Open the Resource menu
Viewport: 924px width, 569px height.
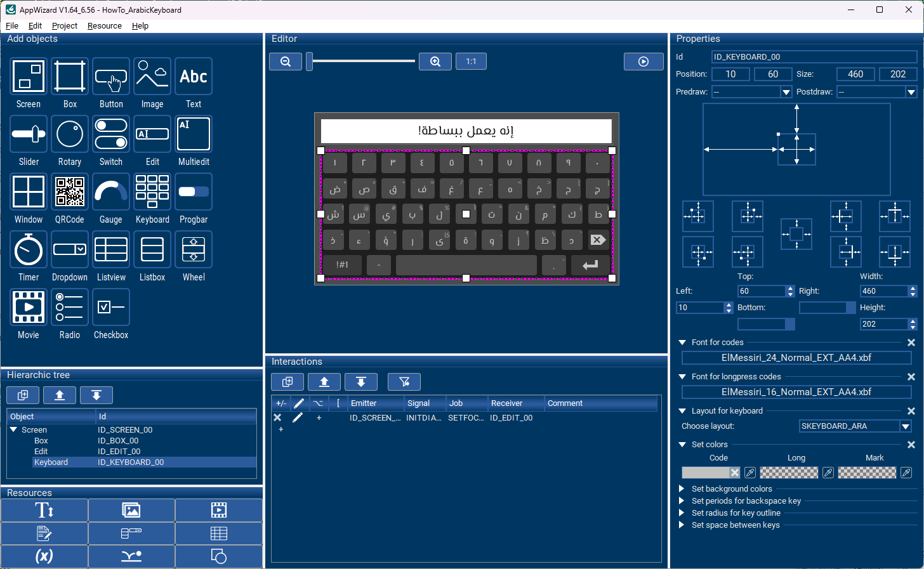(x=105, y=26)
